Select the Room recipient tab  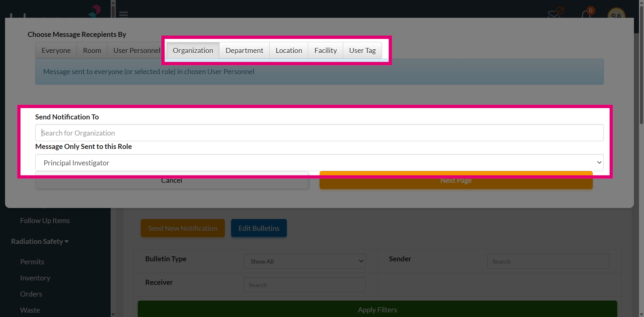pos(92,50)
